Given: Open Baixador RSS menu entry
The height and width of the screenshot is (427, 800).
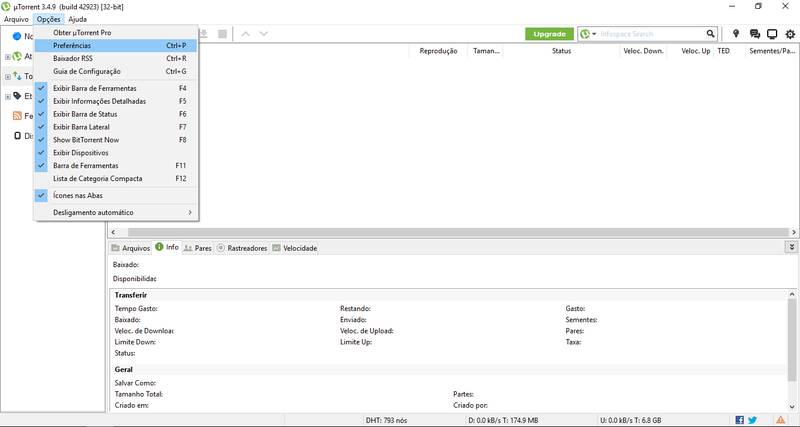Looking at the screenshot, I should [x=116, y=58].
